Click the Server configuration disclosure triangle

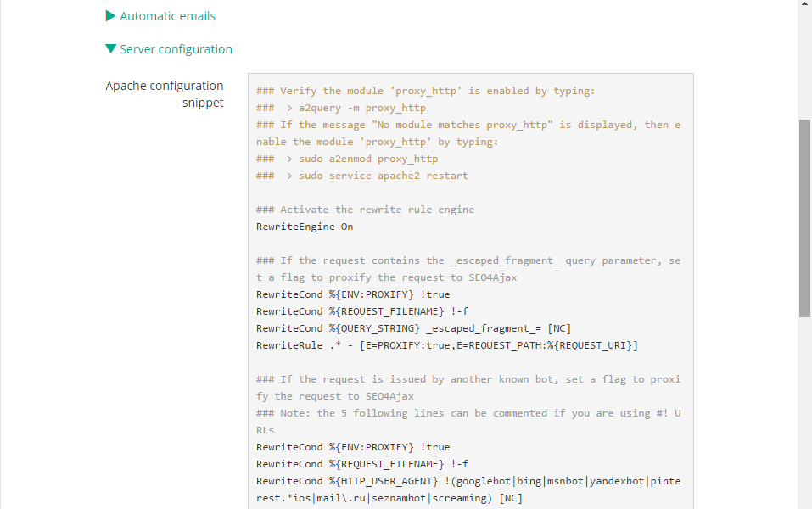pyautogui.click(x=110, y=48)
